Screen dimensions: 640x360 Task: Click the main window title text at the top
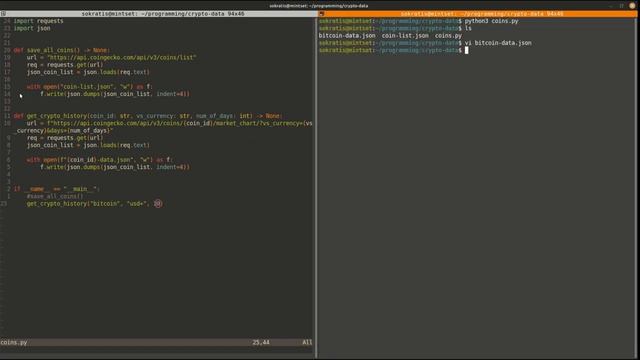point(319,6)
